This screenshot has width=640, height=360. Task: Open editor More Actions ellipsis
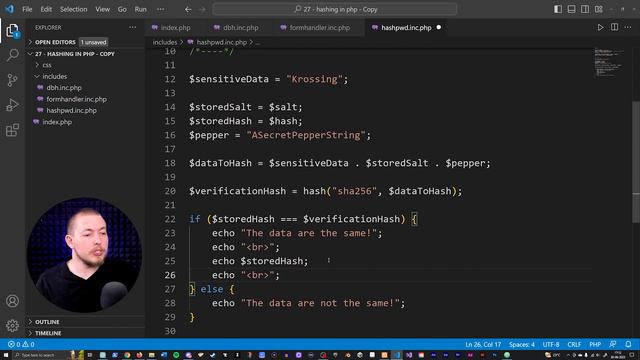[628, 27]
